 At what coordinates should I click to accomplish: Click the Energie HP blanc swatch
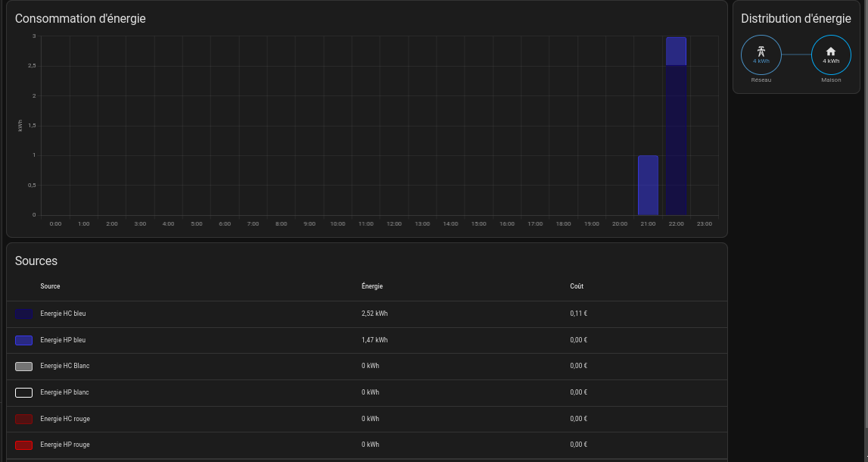click(23, 392)
